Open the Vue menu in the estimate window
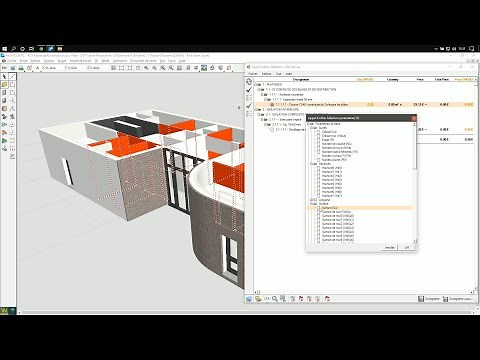Screen dimensions: 480x360 coord(279,74)
